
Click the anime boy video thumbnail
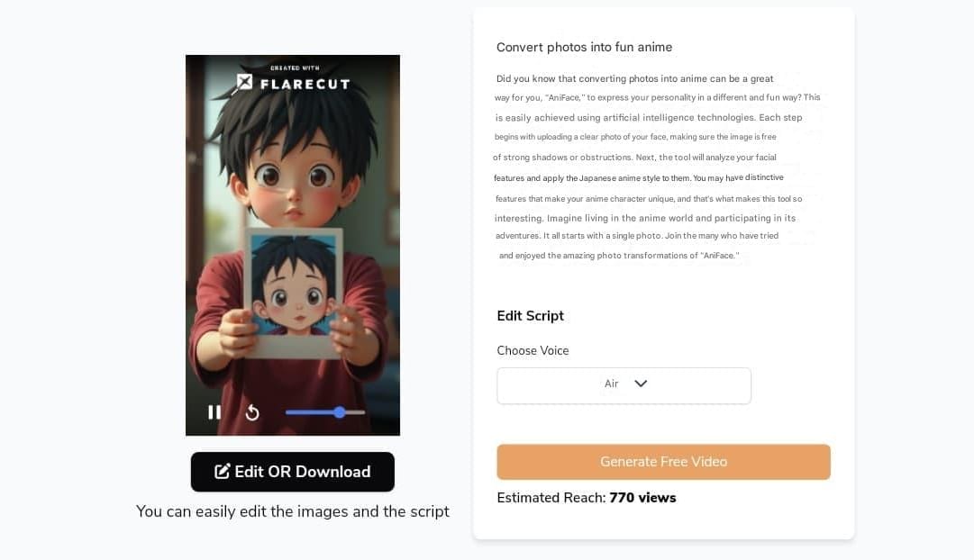[x=293, y=245]
